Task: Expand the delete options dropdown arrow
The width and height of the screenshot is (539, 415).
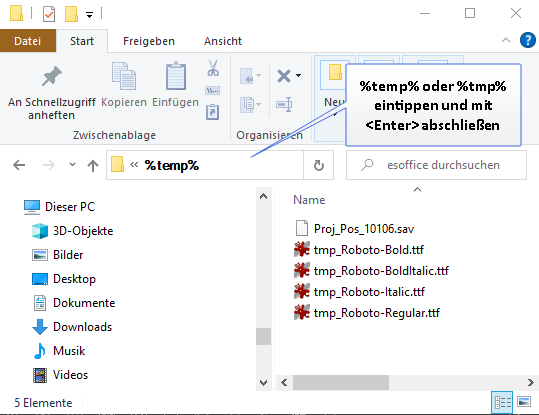Action: click(x=299, y=75)
